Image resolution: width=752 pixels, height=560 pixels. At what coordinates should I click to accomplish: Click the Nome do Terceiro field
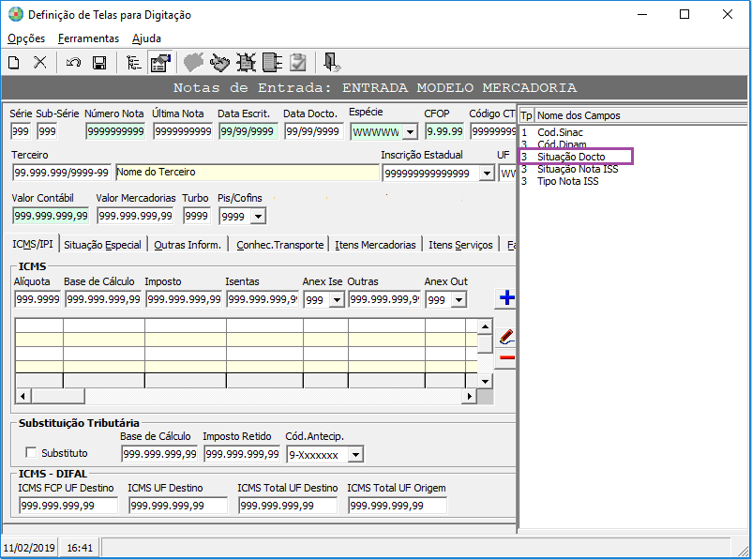[x=247, y=173]
